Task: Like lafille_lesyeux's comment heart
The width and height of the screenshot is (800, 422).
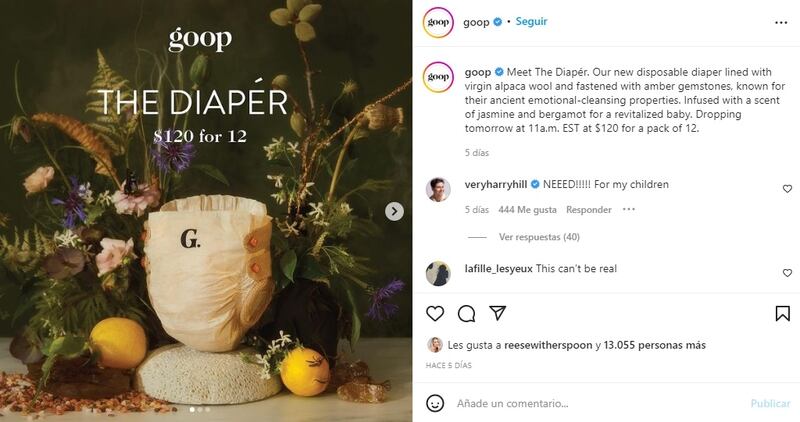Action: tap(787, 273)
